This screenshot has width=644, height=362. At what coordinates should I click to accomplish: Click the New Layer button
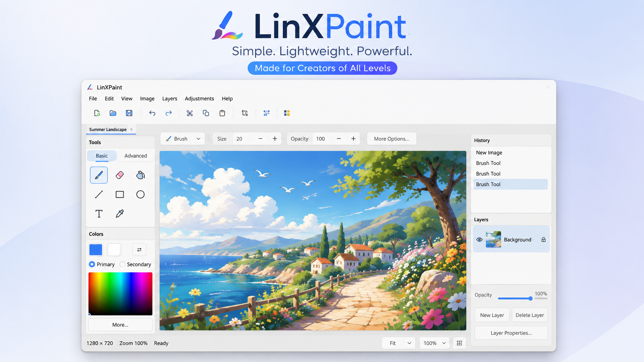pyautogui.click(x=492, y=315)
